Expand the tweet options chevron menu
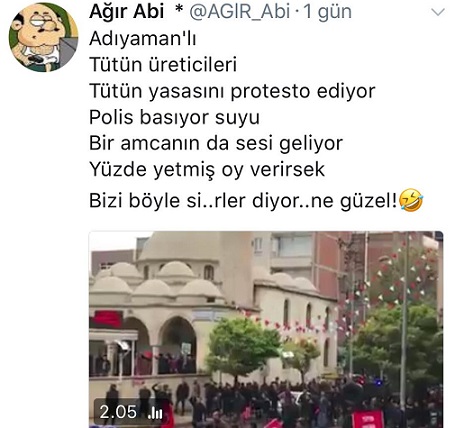The height and width of the screenshot is (428, 464). 438,12
